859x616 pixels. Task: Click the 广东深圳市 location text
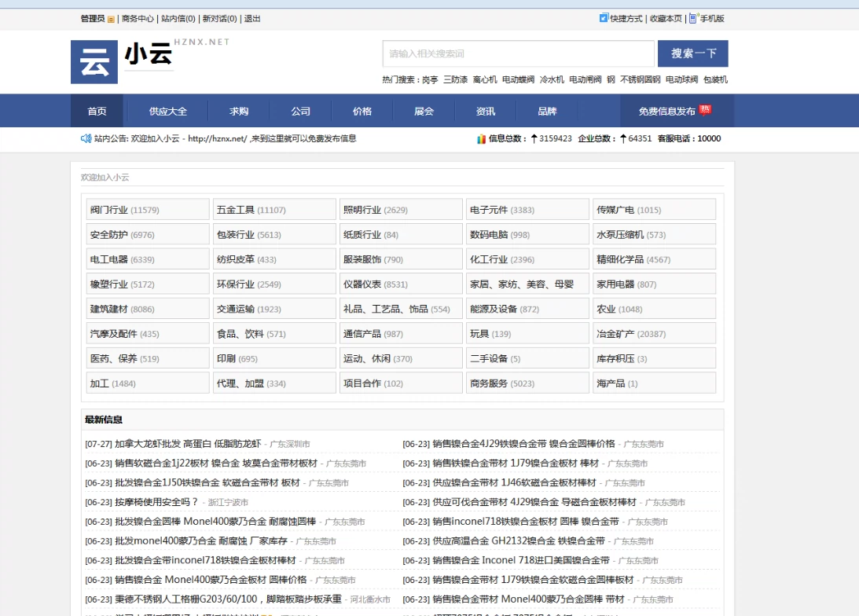coord(290,444)
